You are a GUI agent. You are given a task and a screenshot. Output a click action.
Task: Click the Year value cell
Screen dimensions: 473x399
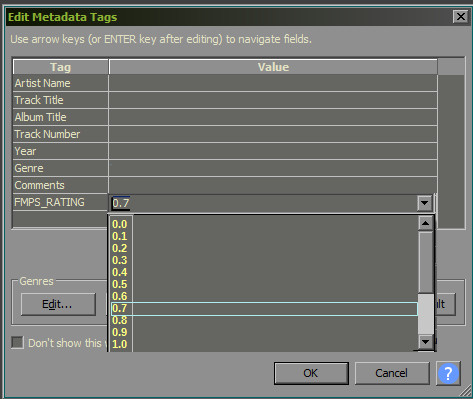[x=273, y=151]
